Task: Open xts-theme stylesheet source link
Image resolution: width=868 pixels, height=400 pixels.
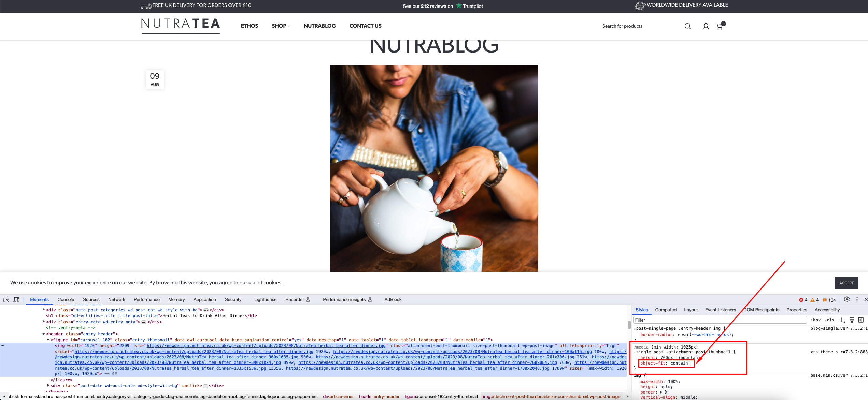Action: point(839,352)
